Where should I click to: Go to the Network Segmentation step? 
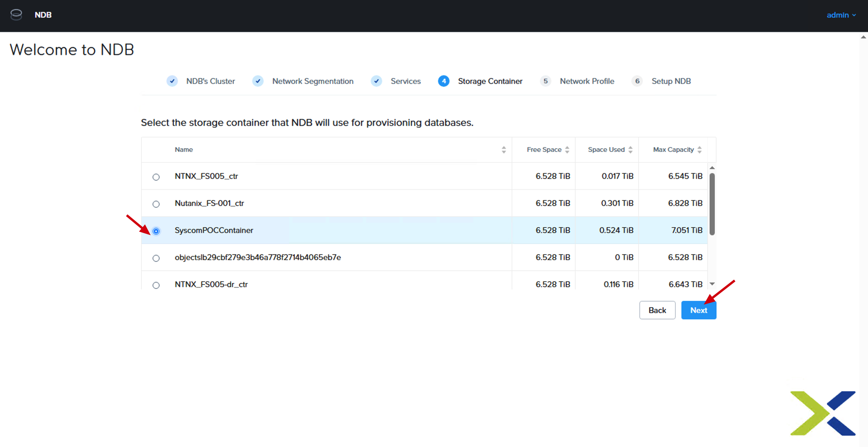tap(313, 81)
